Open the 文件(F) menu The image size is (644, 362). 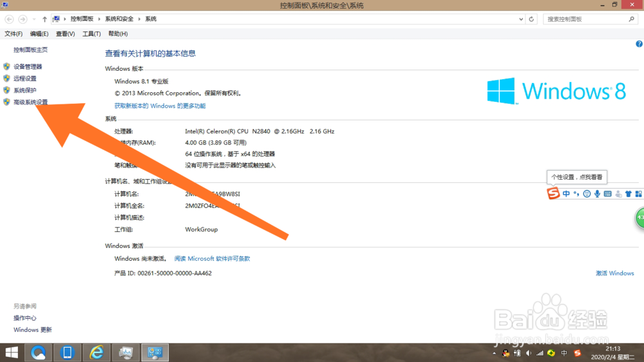coord(14,34)
